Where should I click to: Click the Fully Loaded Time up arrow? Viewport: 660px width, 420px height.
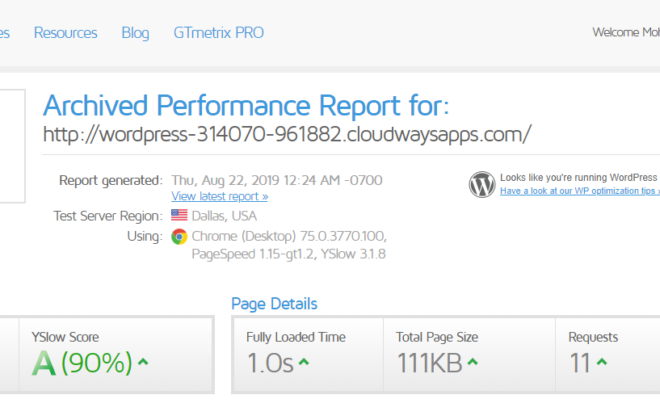pos(304,362)
